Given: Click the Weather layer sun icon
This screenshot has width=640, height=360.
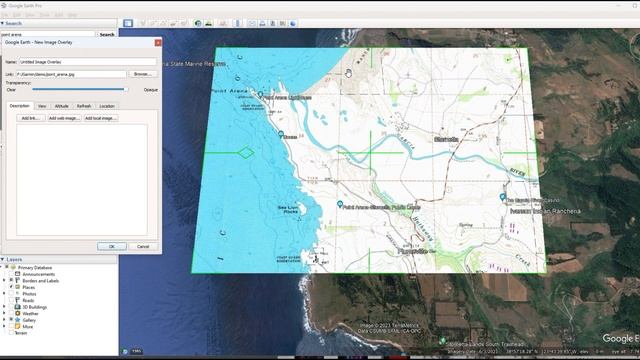Looking at the screenshot, I should pyautogui.click(x=18, y=313).
